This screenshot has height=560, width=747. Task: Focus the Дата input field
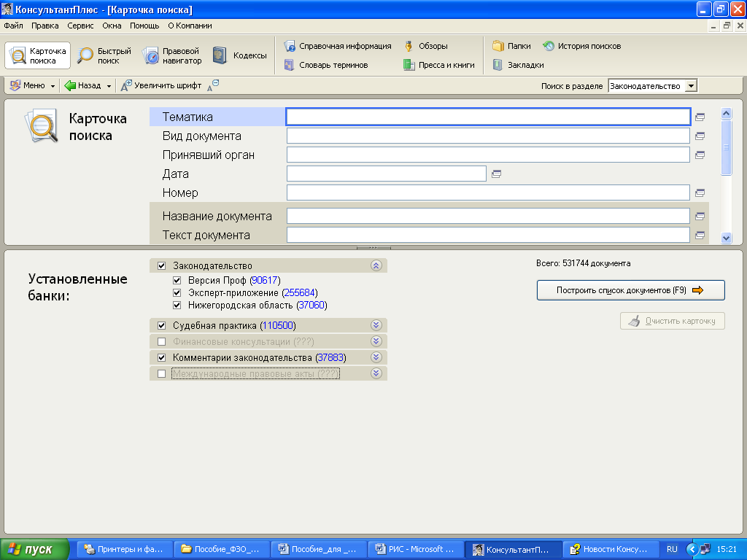click(387, 174)
